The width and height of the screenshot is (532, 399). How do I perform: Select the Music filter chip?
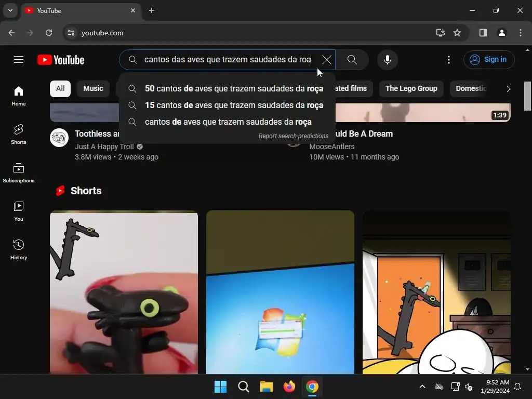[94, 88]
